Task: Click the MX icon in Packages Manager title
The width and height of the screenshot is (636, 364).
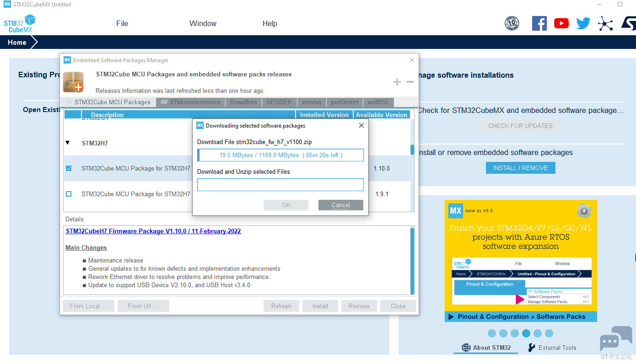Action: tap(67, 60)
